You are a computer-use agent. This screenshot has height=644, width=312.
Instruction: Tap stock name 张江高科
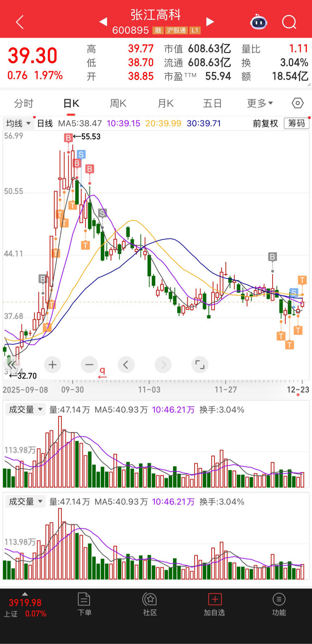(156, 15)
